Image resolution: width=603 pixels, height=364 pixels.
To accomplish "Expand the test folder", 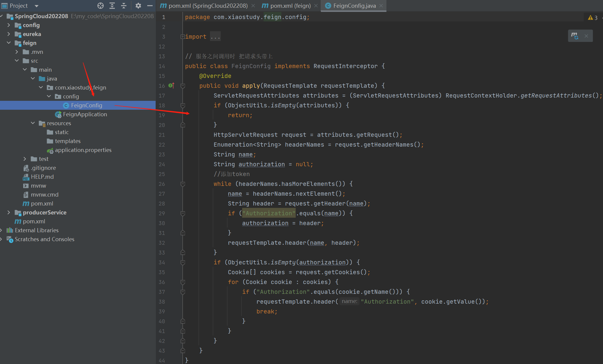I will [x=25, y=159].
